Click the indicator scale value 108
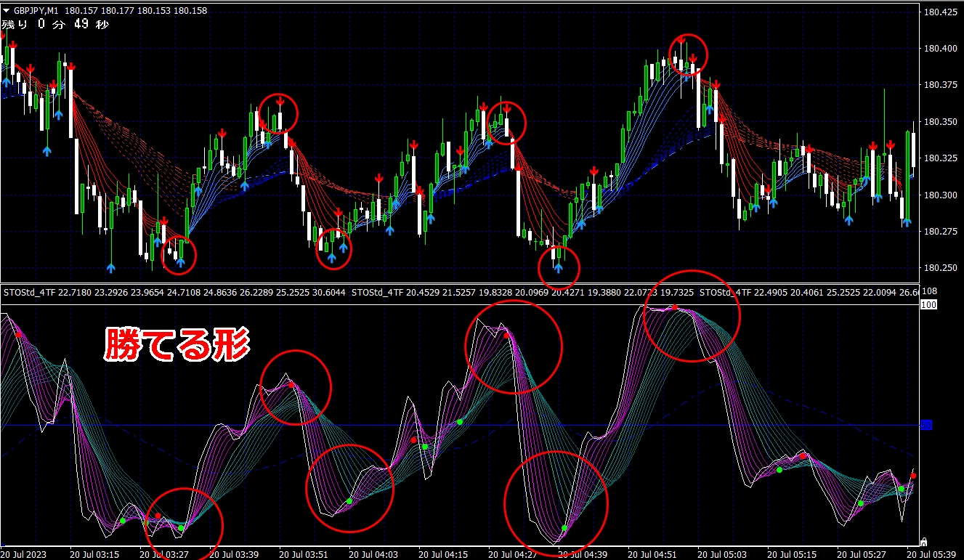This screenshot has height=560, width=964. coord(928,292)
